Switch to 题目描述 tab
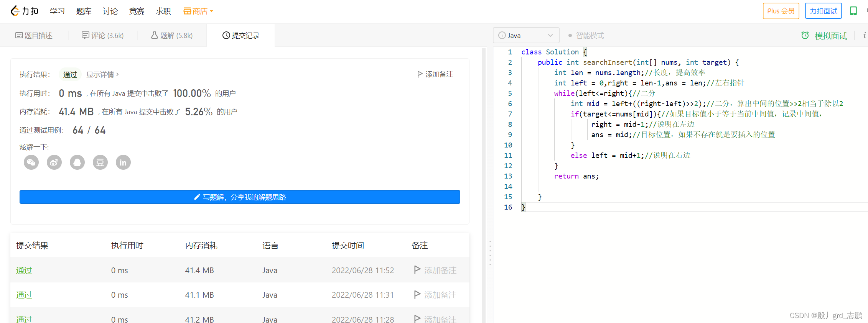The height and width of the screenshot is (323, 868). (34, 35)
